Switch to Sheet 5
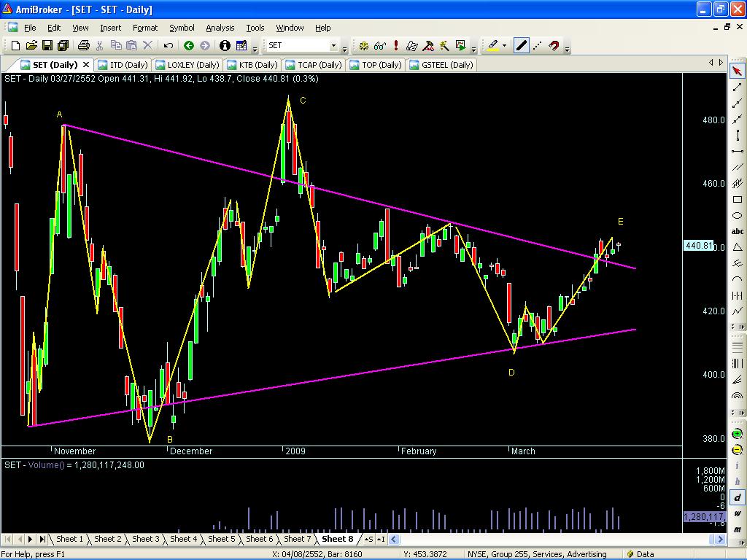Screen dimensions: 747x560 pos(222,539)
